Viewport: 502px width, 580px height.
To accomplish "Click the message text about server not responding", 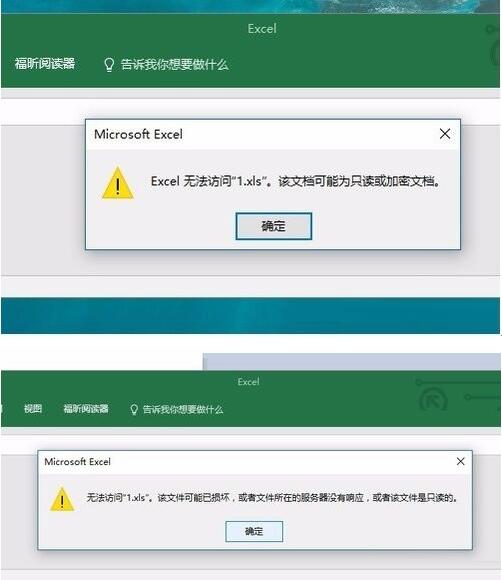I will coord(273,498).
